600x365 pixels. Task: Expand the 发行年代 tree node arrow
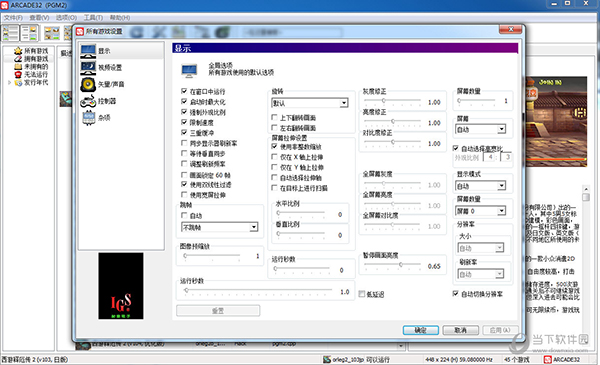(10, 82)
